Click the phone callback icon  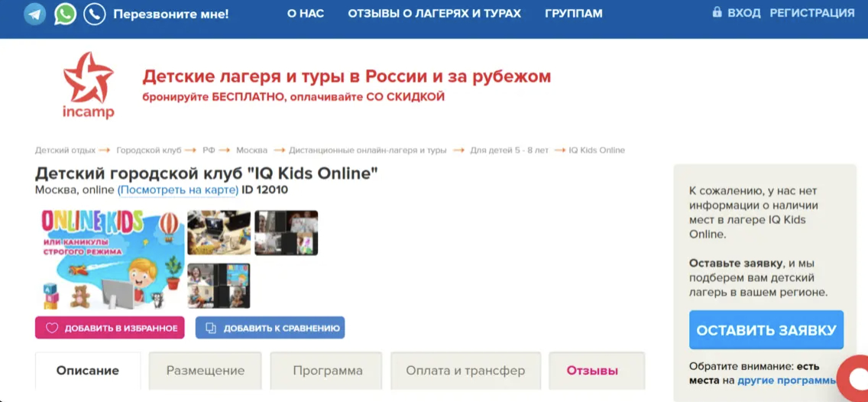[x=95, y=14]
